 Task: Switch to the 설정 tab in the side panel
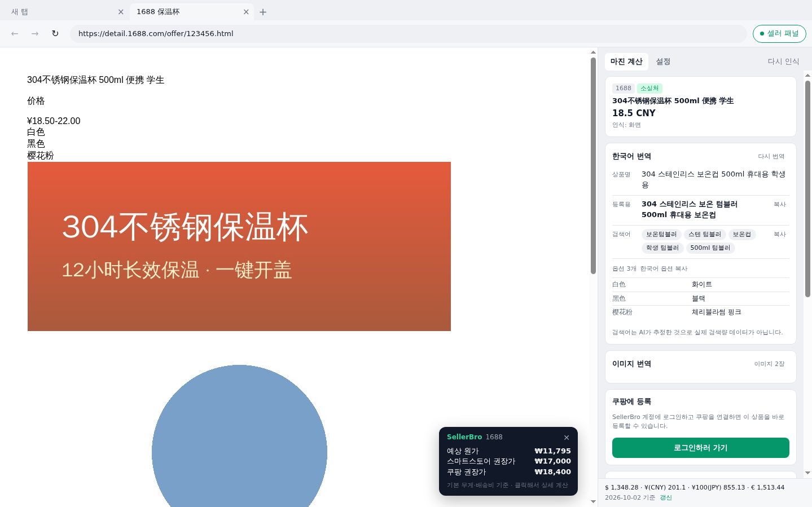click(x=663, y=61)
